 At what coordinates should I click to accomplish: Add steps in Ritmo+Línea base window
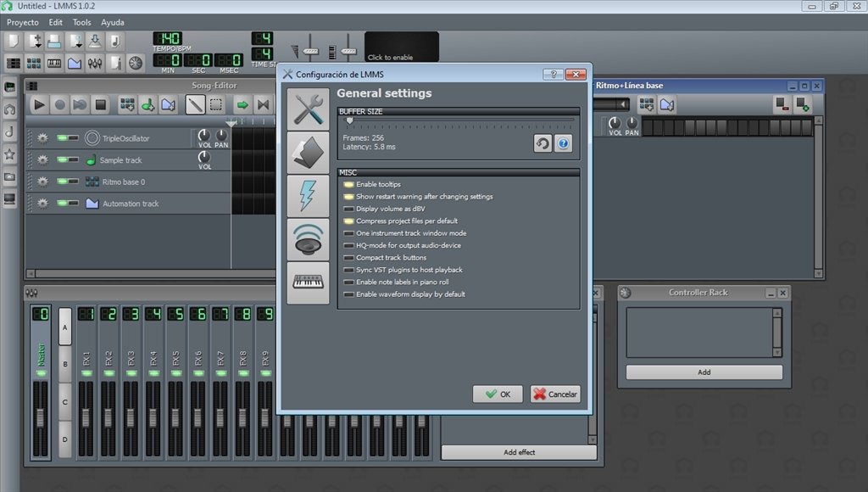click(803, 104)
